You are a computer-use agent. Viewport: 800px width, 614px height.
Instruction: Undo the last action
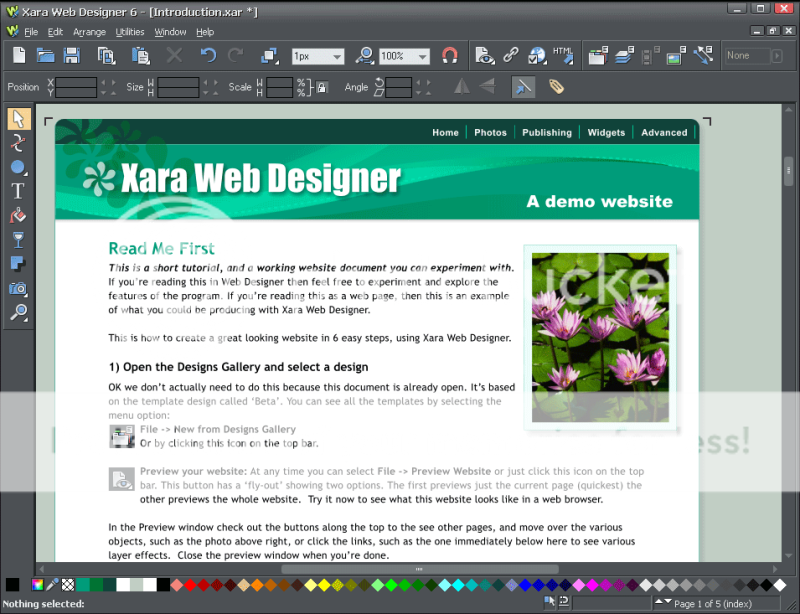click(x=208, y=55)
